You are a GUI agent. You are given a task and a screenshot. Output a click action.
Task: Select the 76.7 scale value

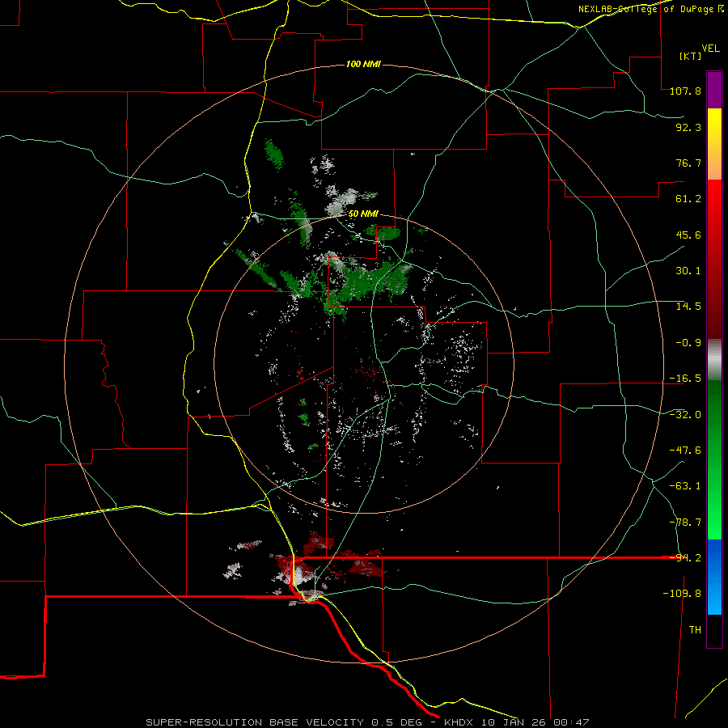688,163
